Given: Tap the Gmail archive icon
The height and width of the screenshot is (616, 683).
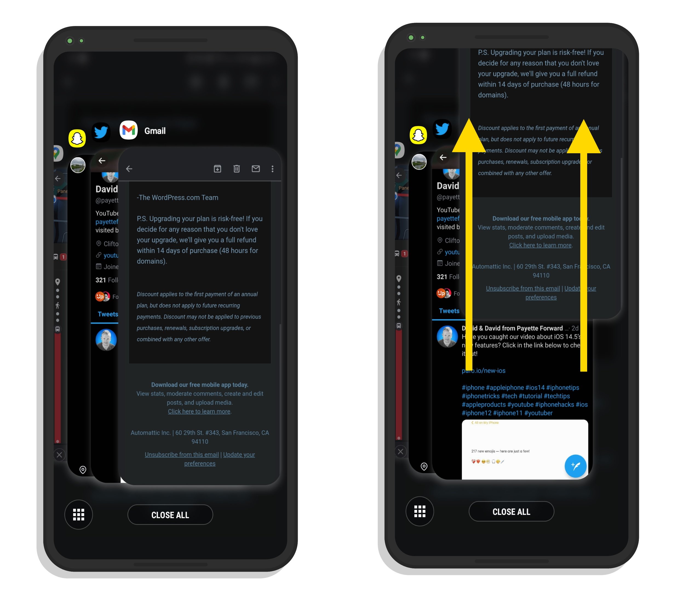Looking at the screenshot, I should [x=216, y=169].
